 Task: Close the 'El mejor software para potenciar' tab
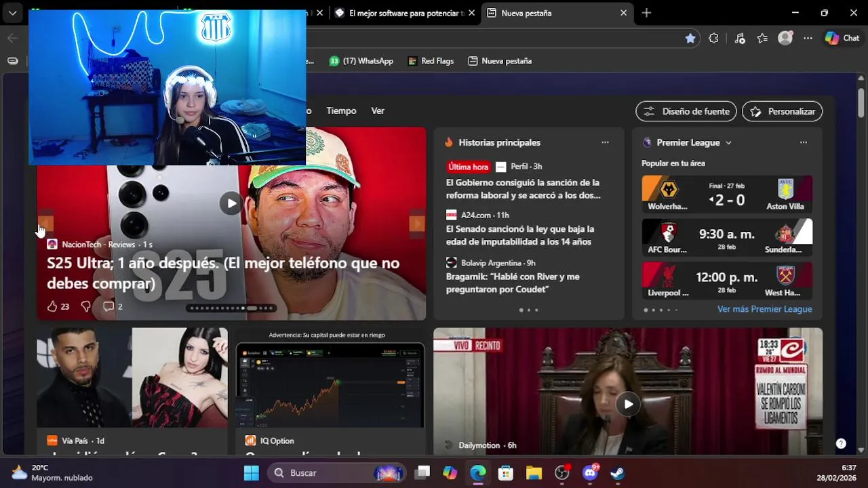471,13
